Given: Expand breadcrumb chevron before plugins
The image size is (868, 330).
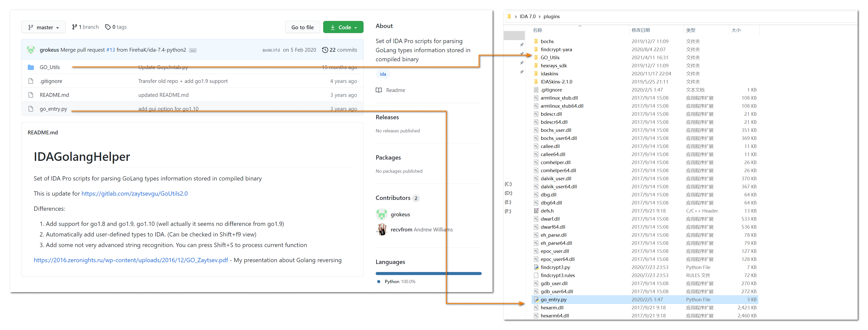Looking at the screenshot, I should [x=540, y=16].
